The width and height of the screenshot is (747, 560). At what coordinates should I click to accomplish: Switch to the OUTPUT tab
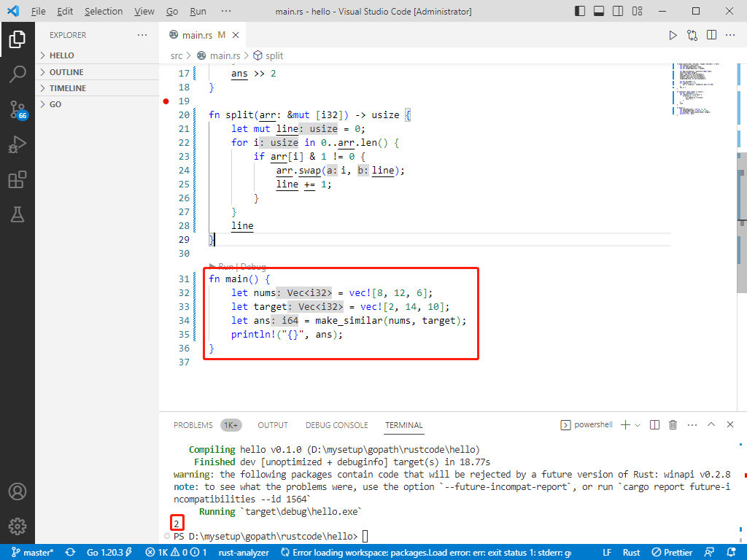coord(273,425)
